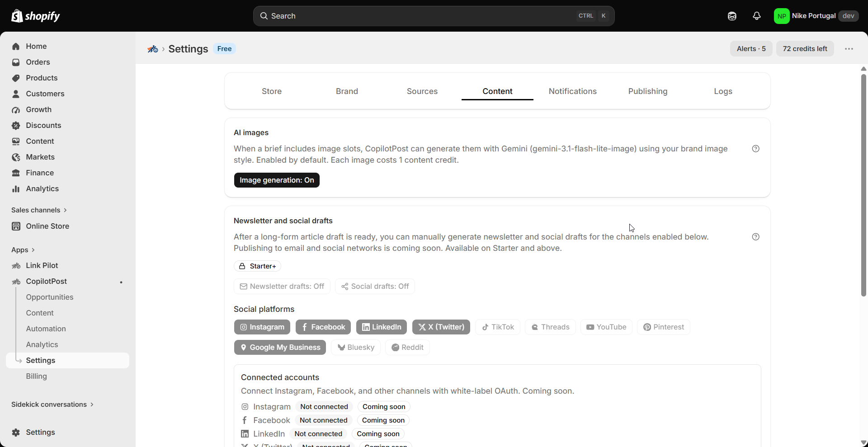Switch to the Brand tab

pos(347,91)
